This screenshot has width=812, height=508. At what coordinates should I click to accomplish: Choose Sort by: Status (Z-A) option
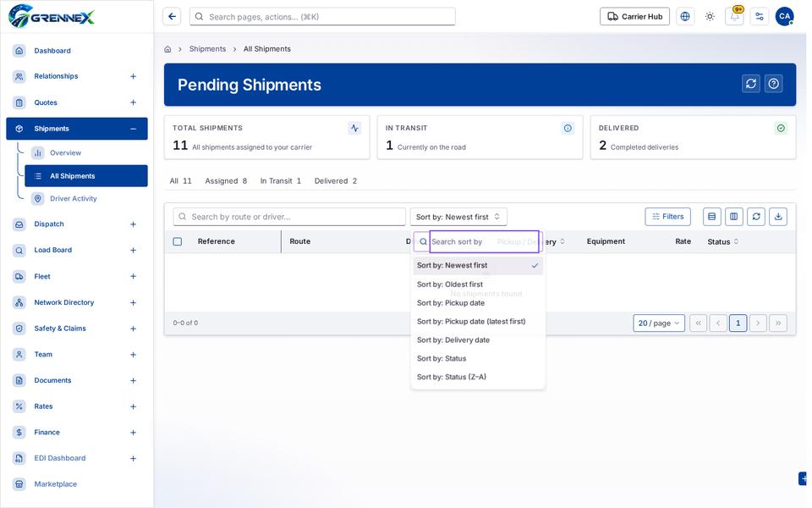[x=478, y=377]
